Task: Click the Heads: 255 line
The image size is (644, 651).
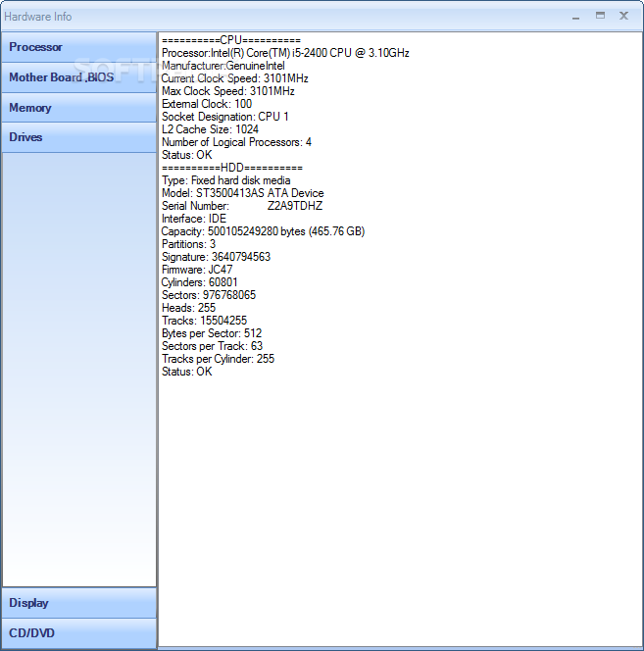Action: pos(188,308)
